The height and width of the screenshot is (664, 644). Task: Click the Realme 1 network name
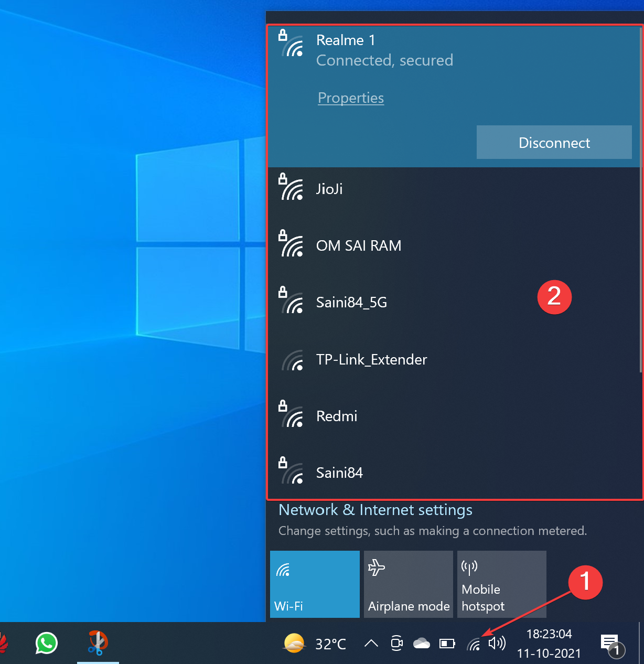[x=346, y=40]
